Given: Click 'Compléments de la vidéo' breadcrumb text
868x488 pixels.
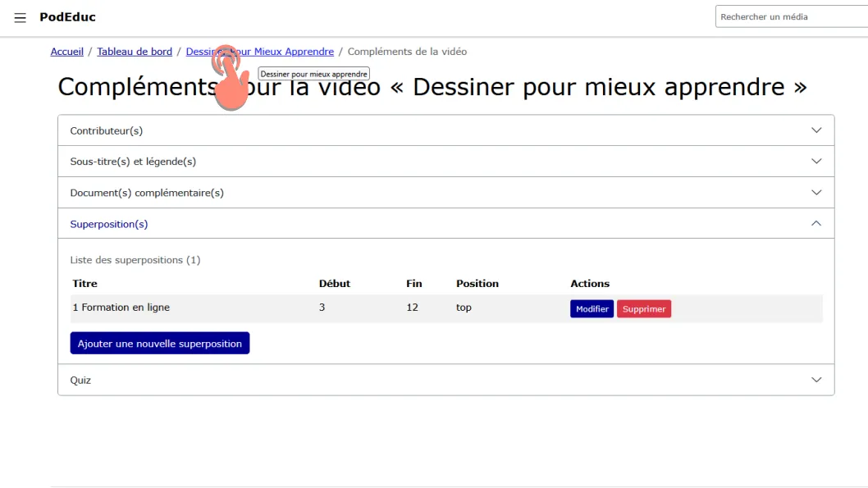Looking at the screenshot, I should tap(408, 52).
